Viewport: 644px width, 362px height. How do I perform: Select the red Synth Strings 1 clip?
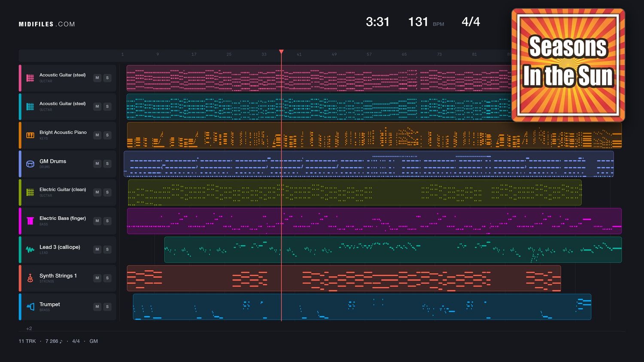pyautogui.click(x=344, y=278)
